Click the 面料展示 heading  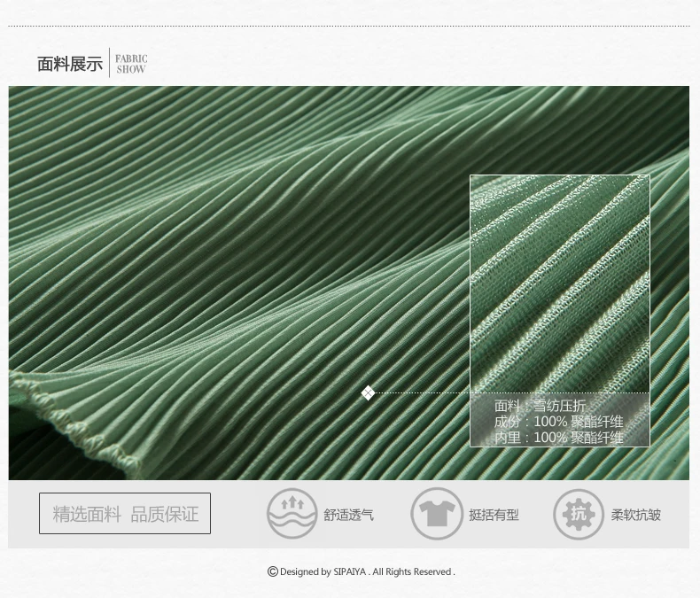pos(70,64)
